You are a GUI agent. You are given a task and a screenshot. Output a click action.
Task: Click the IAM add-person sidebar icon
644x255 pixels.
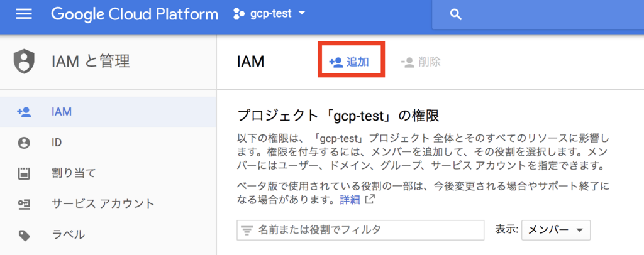click(24, 112)
